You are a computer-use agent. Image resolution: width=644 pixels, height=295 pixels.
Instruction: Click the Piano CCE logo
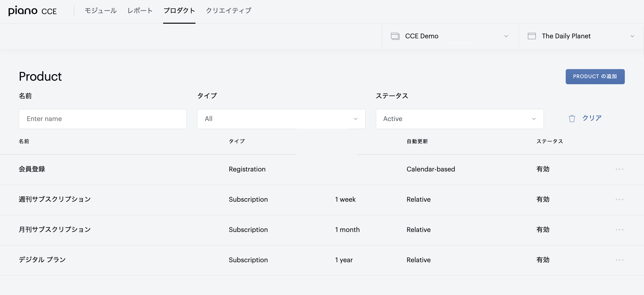coord(33,11)
